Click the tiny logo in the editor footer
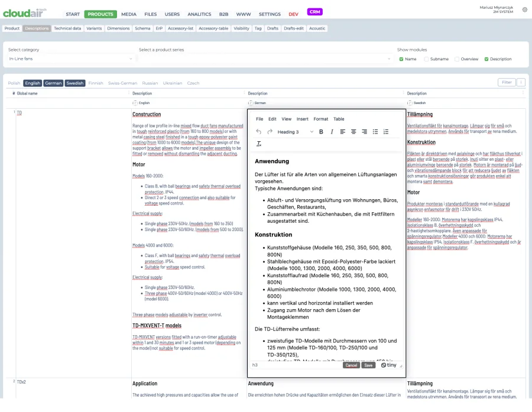Viewport: 532px width, 412px height. [388, 365]
